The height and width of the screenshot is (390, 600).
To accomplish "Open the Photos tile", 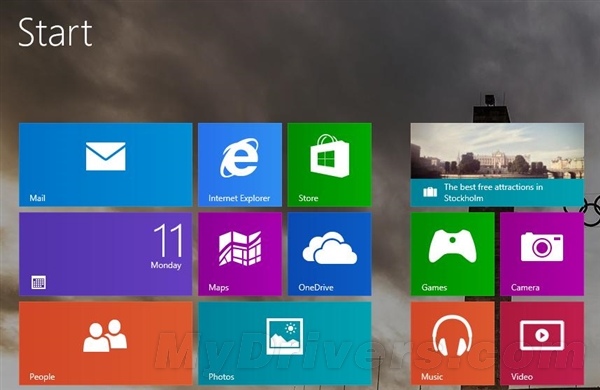I will 285,343.
